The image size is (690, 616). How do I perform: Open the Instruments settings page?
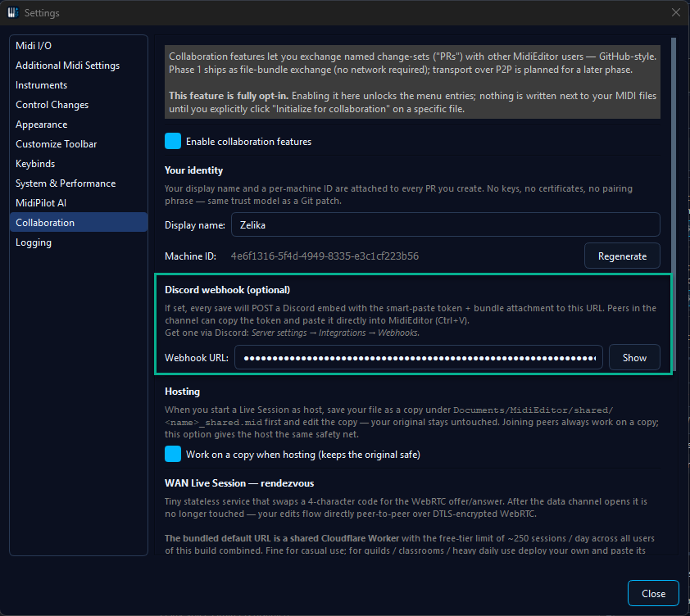(79, 85)
